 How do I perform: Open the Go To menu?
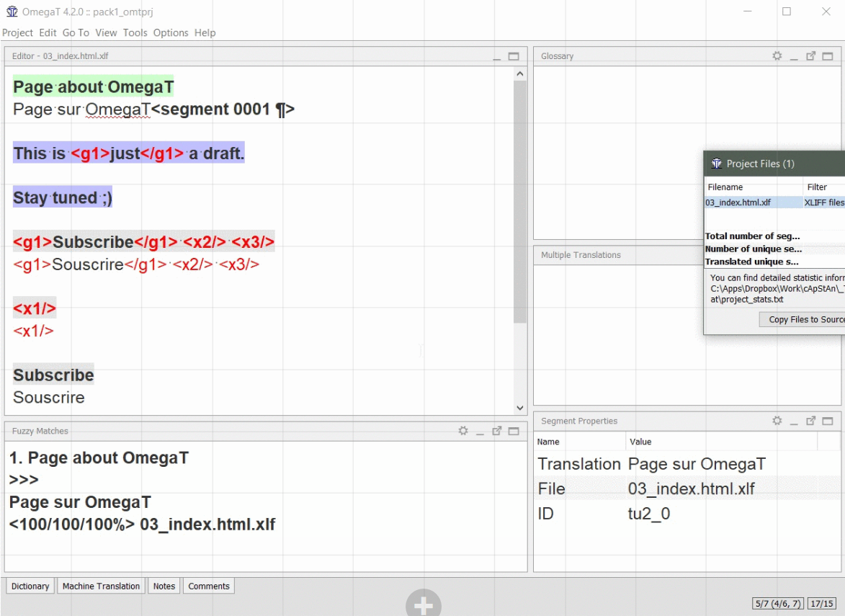coord(76,32)
